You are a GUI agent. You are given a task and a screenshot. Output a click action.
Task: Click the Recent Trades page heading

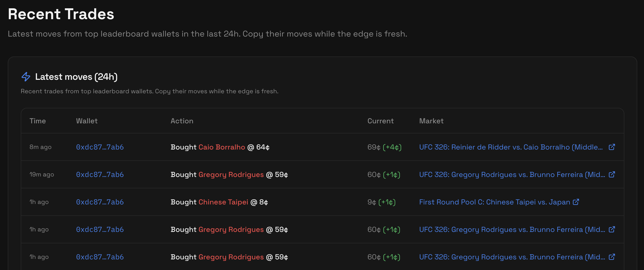click(x=61, y=14)
